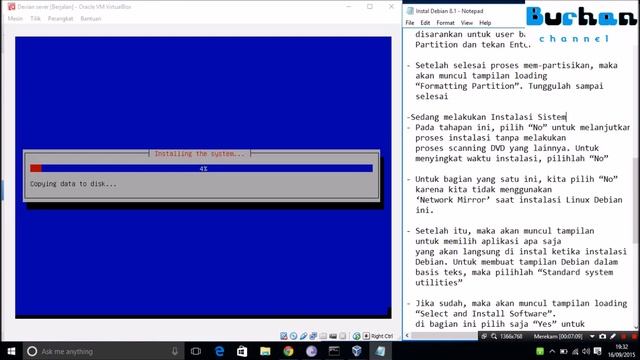
Task: Click the taskbar clock showing 19:32
Action: (x=622, y=351)
